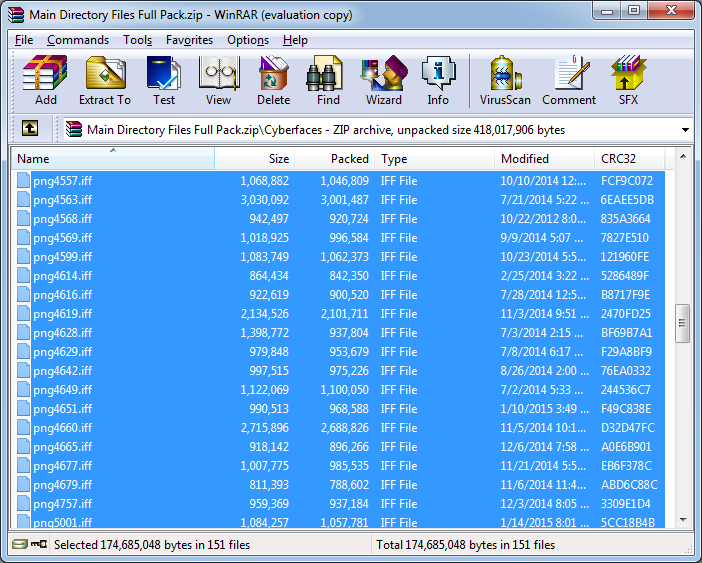Click the archive icon in address bar
Screen dimensions: 702x563
tap(74, 129)
